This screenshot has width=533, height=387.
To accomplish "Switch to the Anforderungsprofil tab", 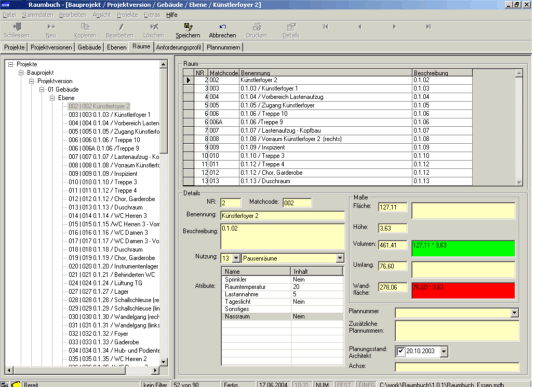I will 178,47.
